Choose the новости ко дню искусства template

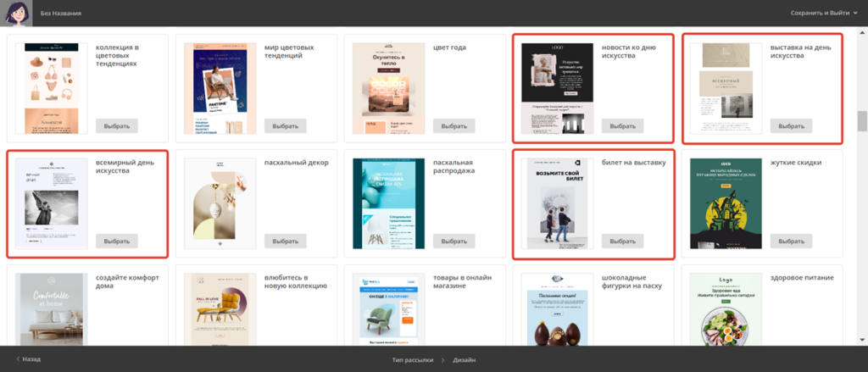[623, 125]
